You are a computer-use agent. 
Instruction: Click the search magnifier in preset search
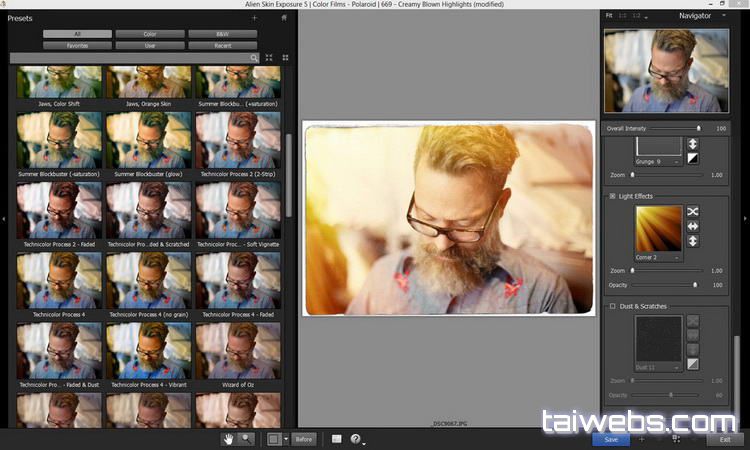coord(254,58)
